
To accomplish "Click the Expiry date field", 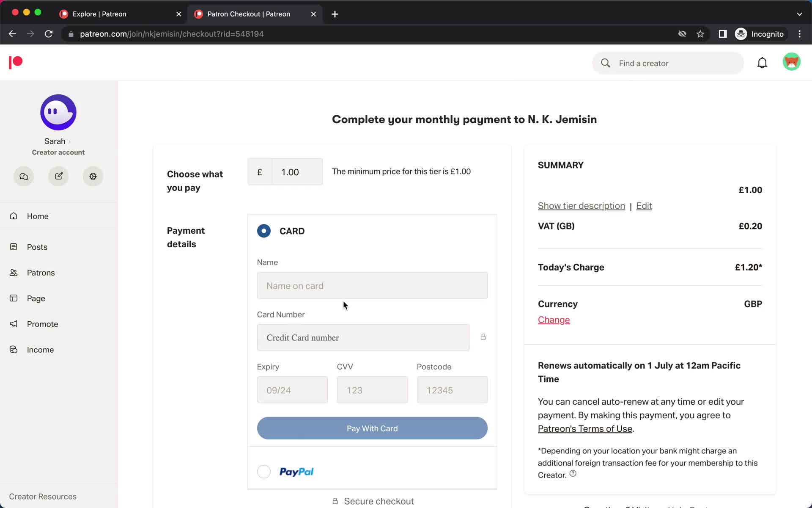I will tap(292, 389).
